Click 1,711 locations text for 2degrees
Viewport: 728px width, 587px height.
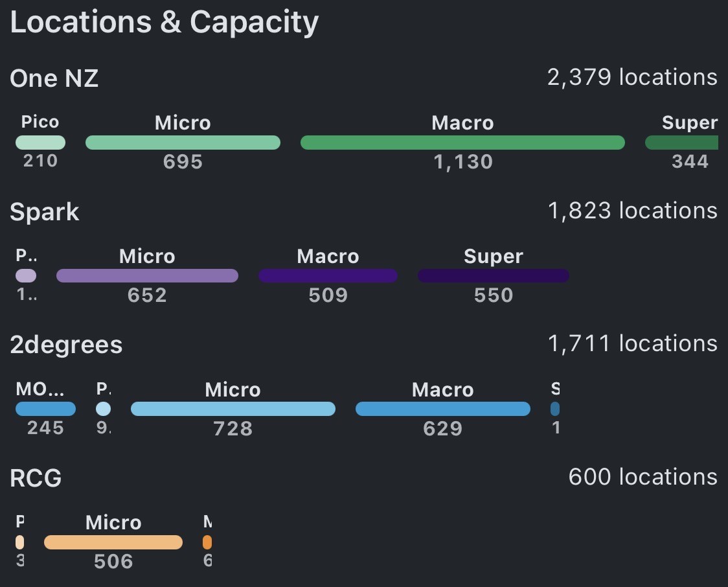click(x=632, y=343)
